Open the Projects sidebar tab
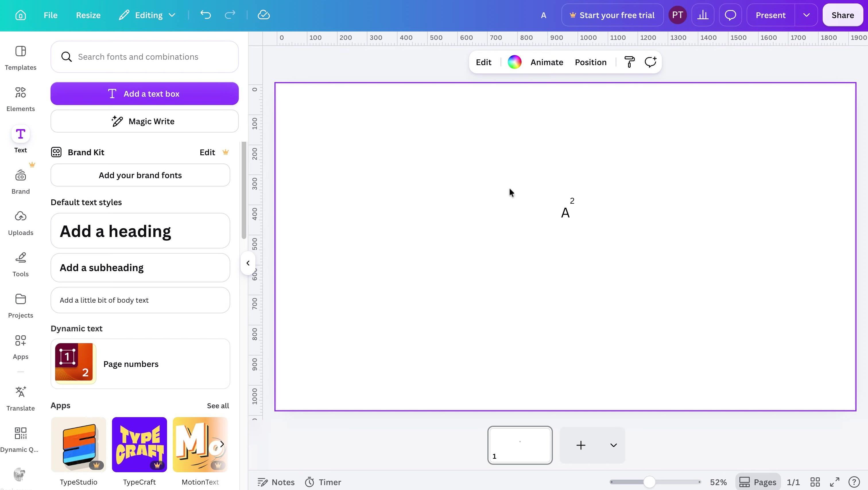This screenshot has height=490, width=868. [21, 306]
